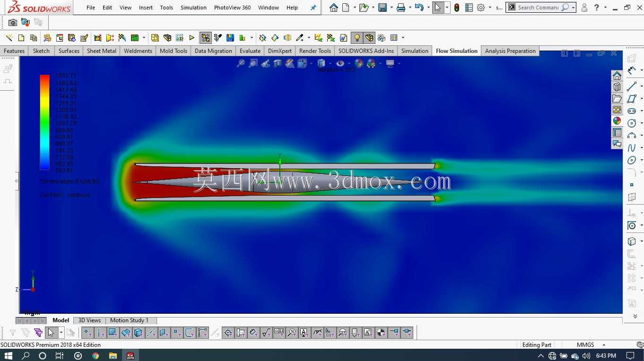Expand the view settings monitor dropdown

pyautogui.click(x=399, y=63)
